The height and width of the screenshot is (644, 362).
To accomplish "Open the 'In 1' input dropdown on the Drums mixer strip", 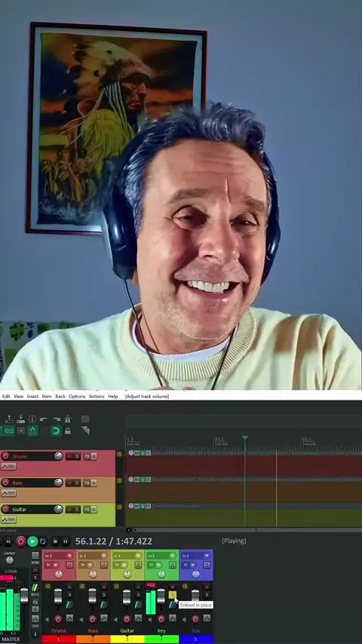I will 59,556.
